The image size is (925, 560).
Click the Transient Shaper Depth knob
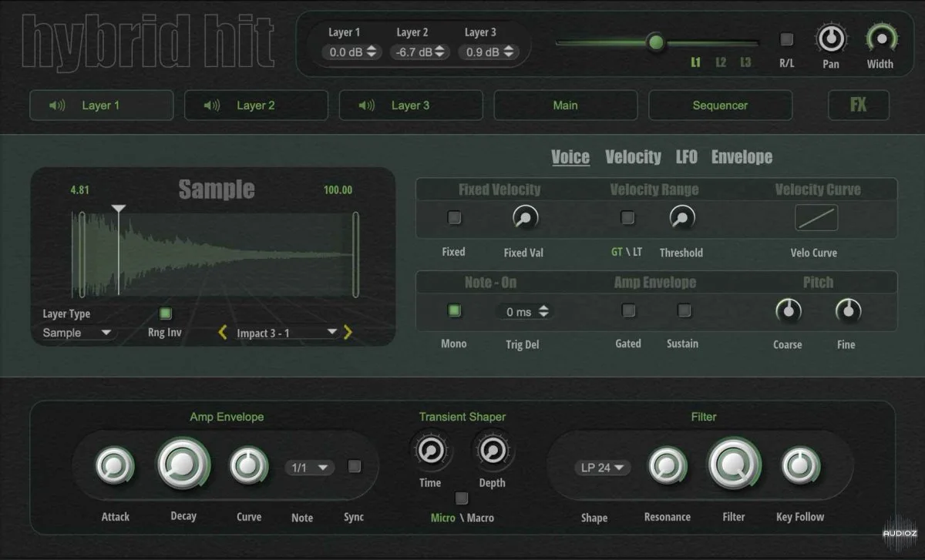[x=491, y=451]
